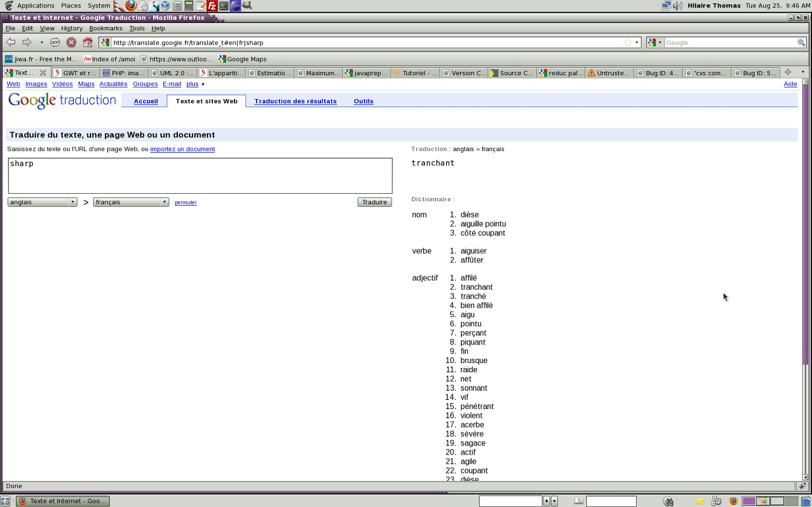Open the text editor notepad launcher

201,5
